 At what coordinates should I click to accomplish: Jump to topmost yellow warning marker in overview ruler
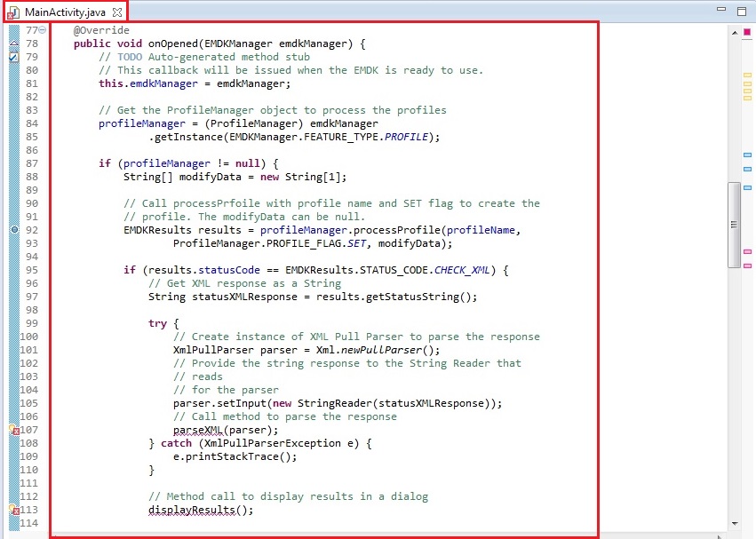coord(747,75)
